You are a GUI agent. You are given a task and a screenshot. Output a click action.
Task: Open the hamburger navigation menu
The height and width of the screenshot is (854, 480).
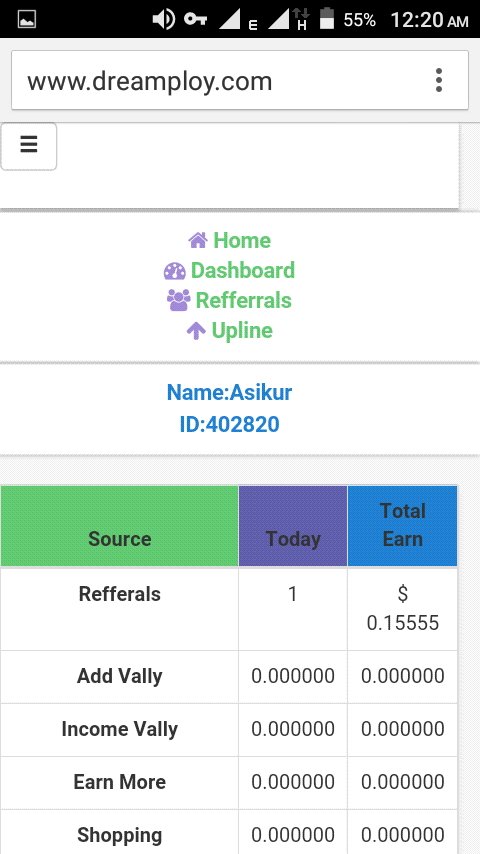tap(29, 146)
